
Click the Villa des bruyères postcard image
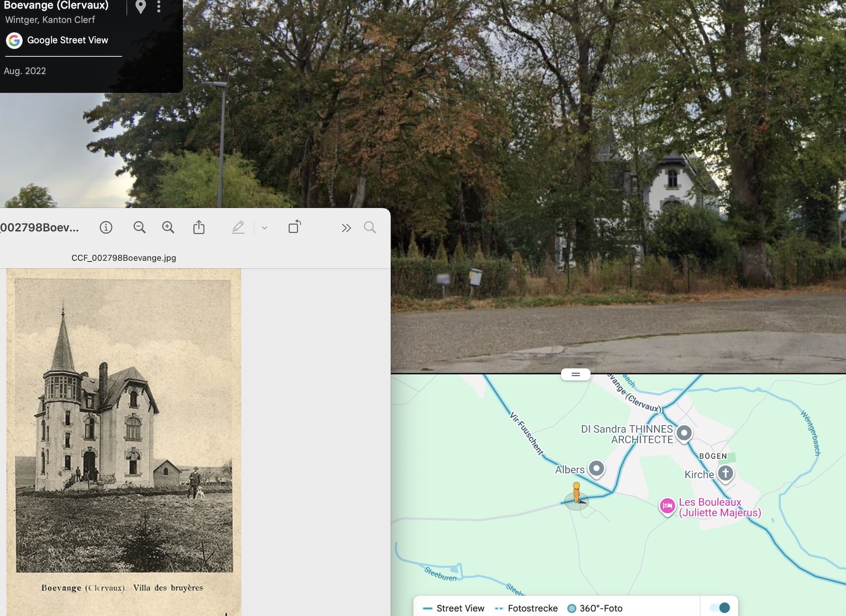pos(124,425)
